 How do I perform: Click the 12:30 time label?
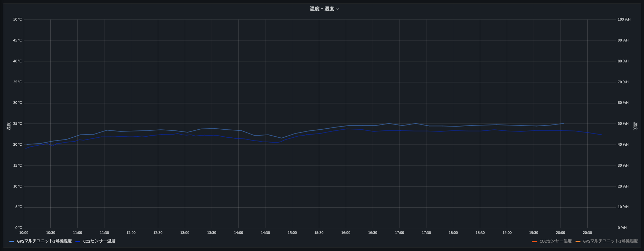point(158,233)
